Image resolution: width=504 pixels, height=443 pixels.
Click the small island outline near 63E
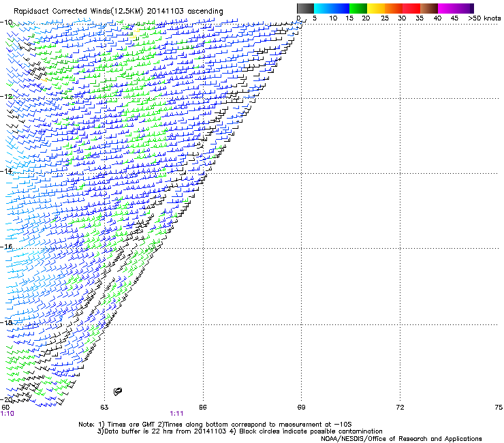click(118, 391)
